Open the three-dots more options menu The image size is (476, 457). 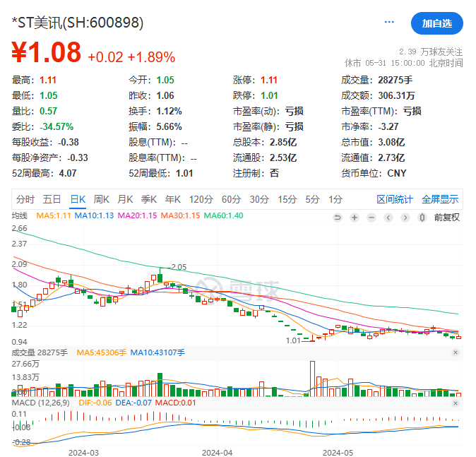tap(389, 23)
